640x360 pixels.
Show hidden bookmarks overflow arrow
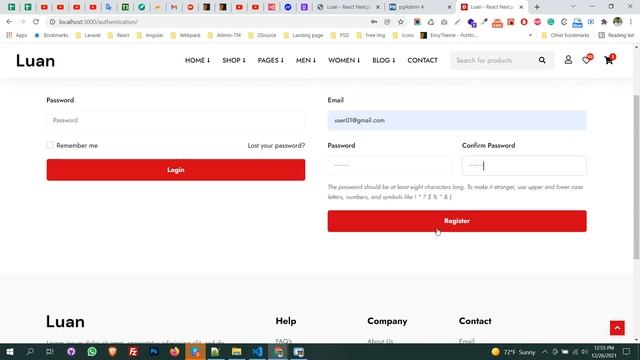(x=530, y=36)
